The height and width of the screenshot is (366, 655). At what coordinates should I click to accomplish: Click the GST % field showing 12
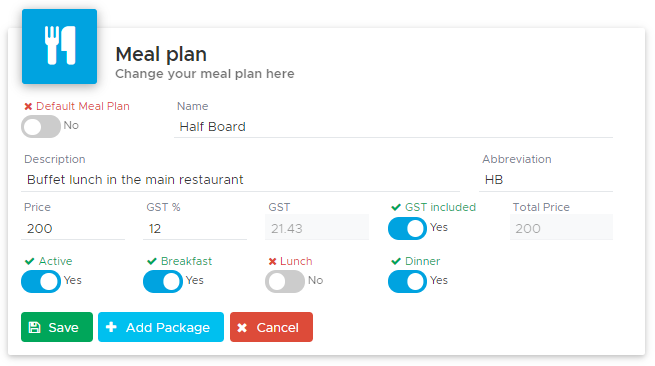195,229
